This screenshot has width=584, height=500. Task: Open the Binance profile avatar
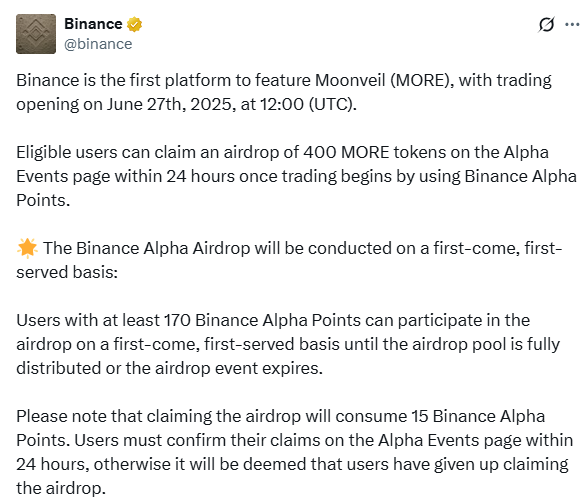pyautogui.click(x=36, y=34)
